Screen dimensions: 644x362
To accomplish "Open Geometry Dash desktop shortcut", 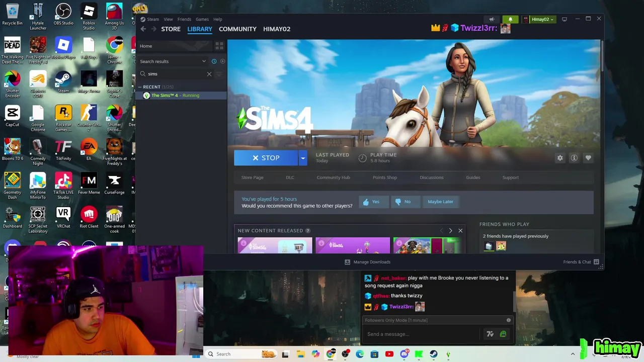I will [12, 186].
